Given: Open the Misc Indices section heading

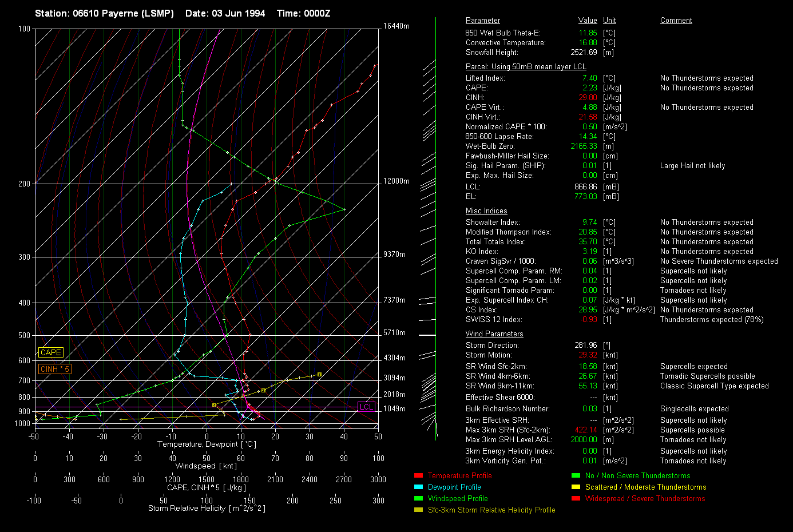Looking at the screenshot, I should [486, 211].
